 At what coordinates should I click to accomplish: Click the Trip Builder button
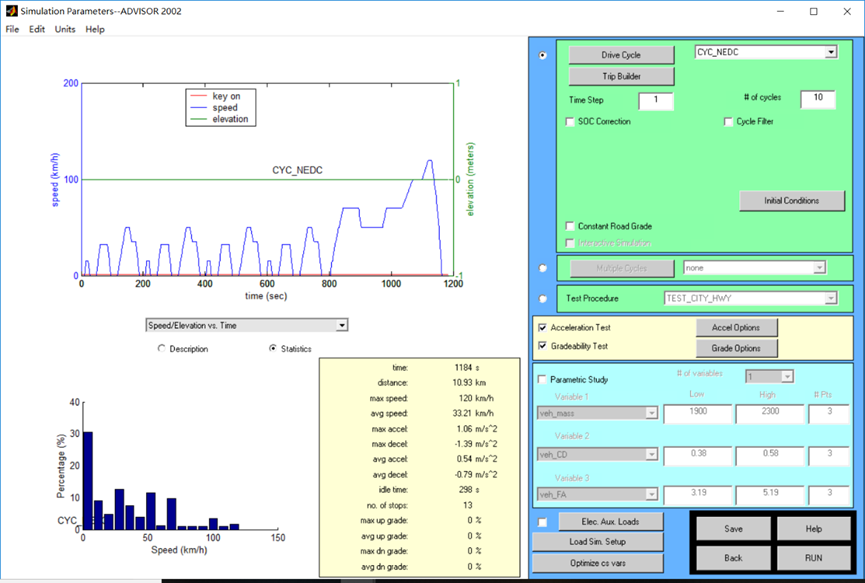point(620,76)
